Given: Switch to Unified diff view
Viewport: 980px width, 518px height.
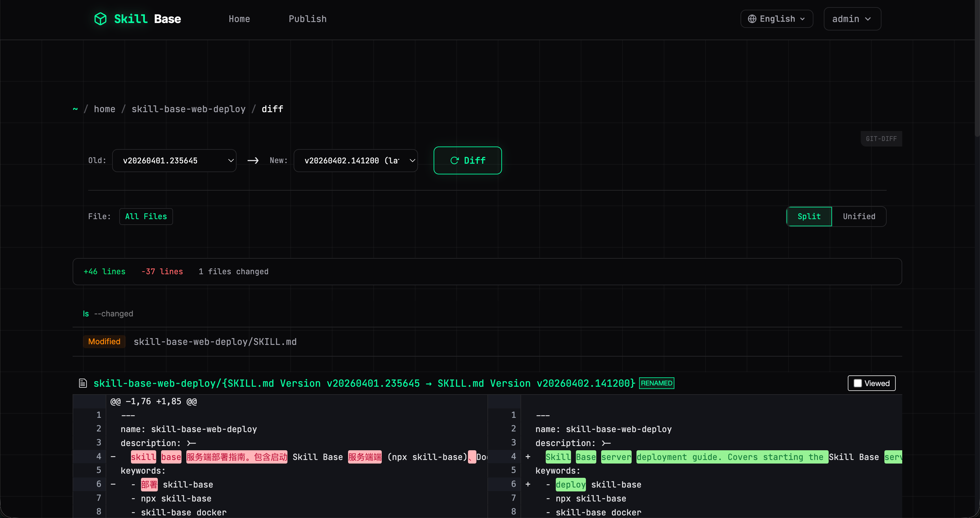Looking at the screenshot, I should 859,216.
